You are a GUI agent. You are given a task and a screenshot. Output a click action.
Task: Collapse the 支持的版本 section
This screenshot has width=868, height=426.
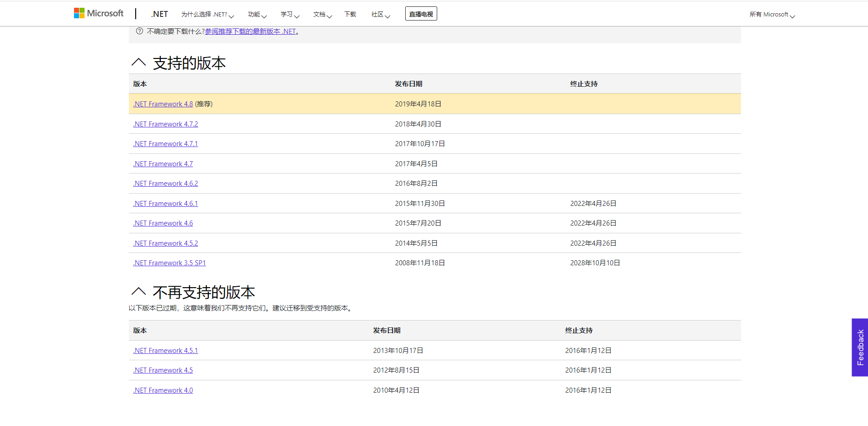pos(138,62)
